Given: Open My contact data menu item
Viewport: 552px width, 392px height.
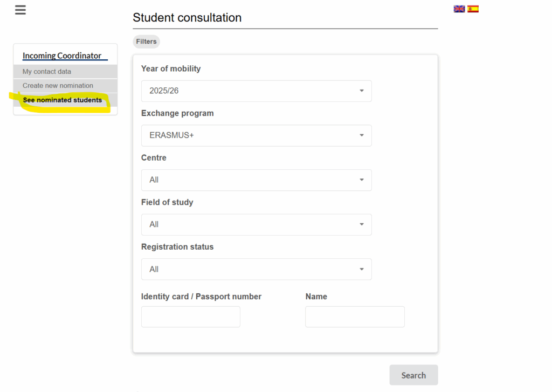Looking at the screenshot, I should 65,72.
